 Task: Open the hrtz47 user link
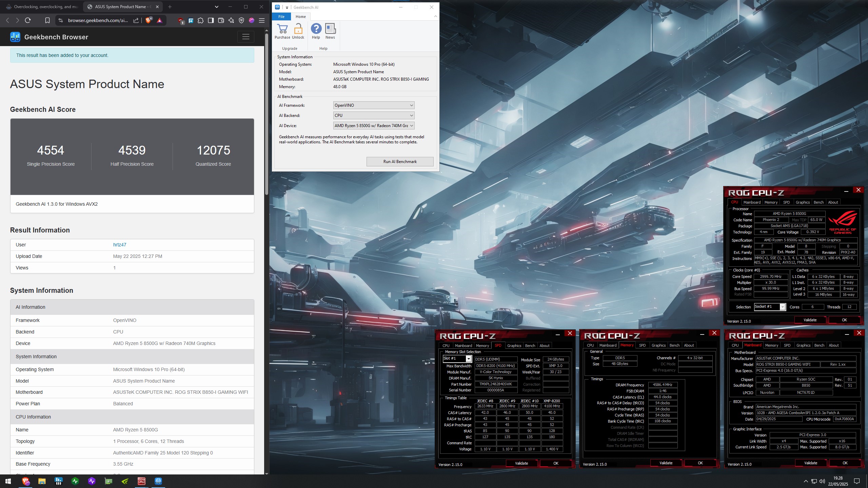coord(120,245)
